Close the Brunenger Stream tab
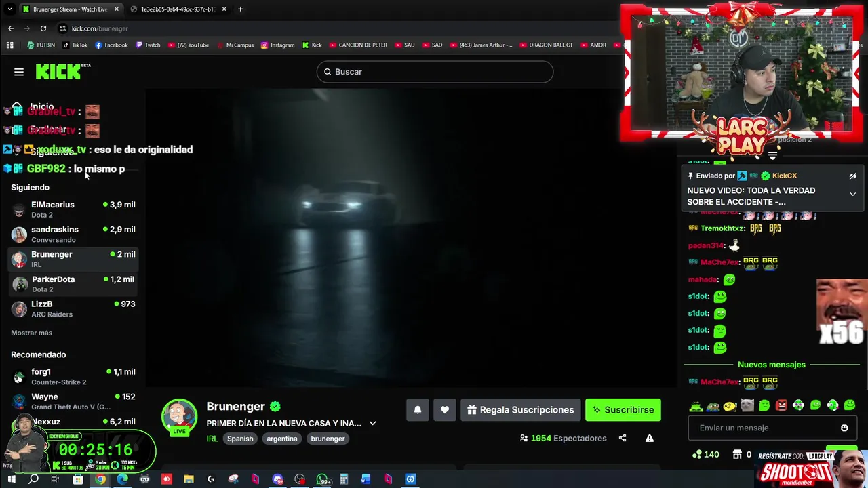The height and width of the screenshot is (488, 868). click(x=117, y=9)
